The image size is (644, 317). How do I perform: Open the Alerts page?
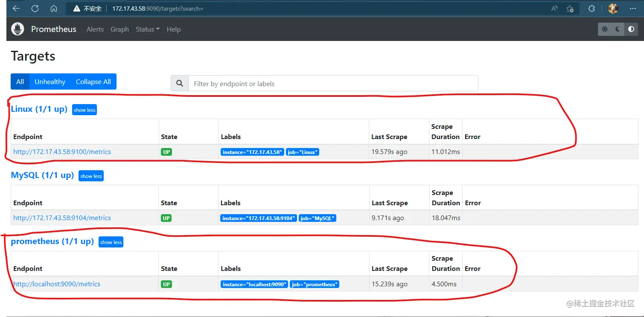pos(95,29)
